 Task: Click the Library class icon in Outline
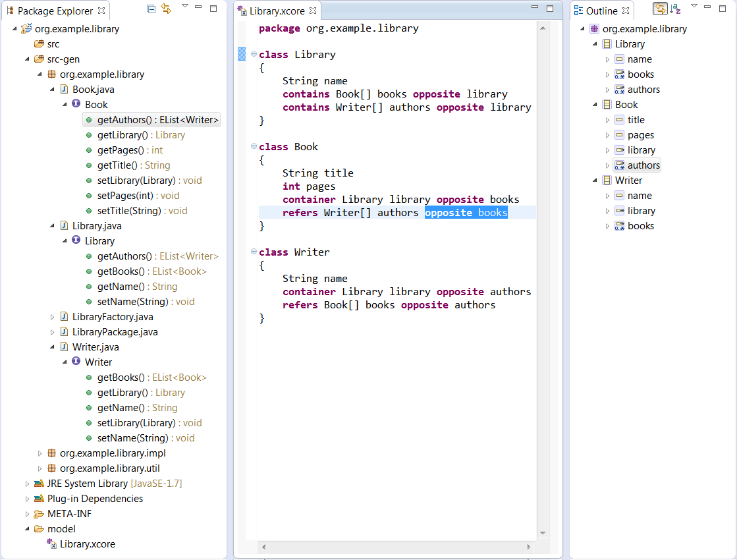tap(607, 44)
